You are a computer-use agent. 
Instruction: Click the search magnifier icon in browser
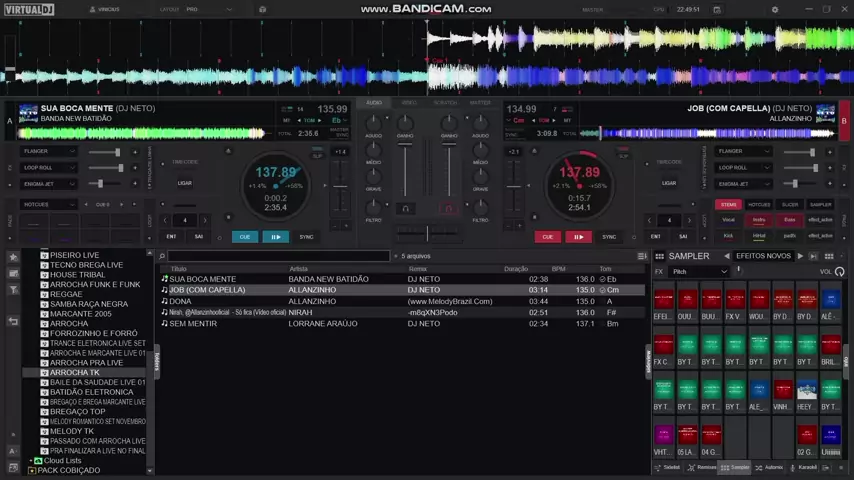click(x=162, y=256)
